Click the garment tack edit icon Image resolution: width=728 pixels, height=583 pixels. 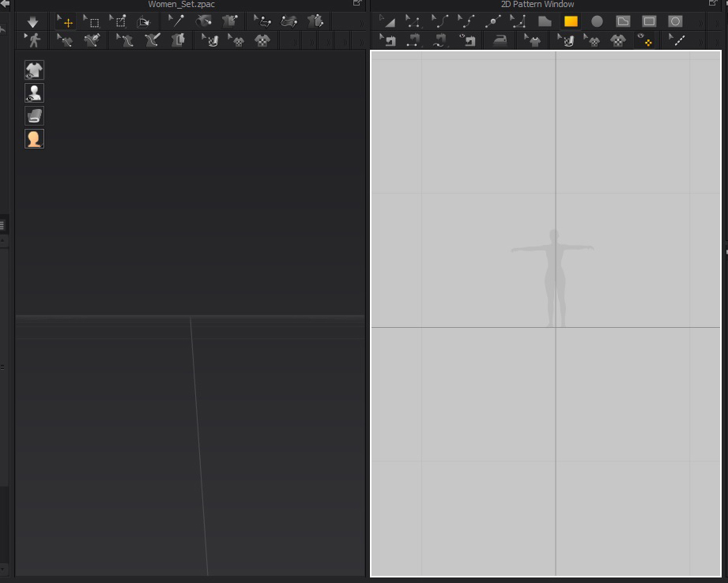229,21
